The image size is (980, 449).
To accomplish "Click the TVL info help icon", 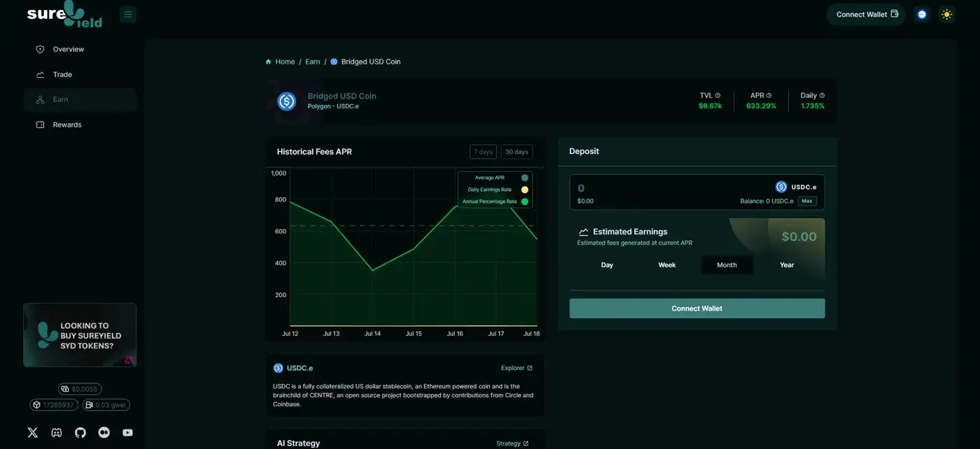I will click(717, 96).
